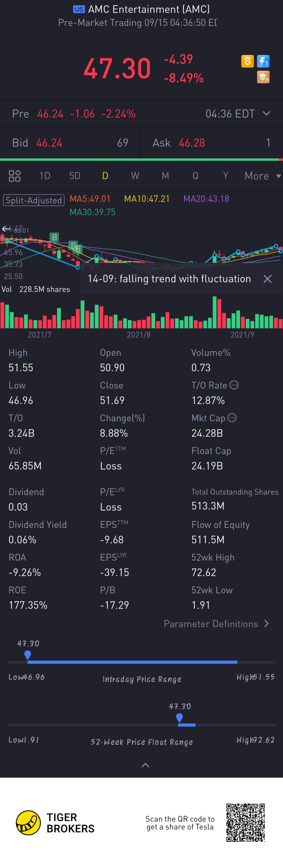Screen dimensions: 283x868
Task: Select the M monthly chart tab
Action: (x=165, y=176)
